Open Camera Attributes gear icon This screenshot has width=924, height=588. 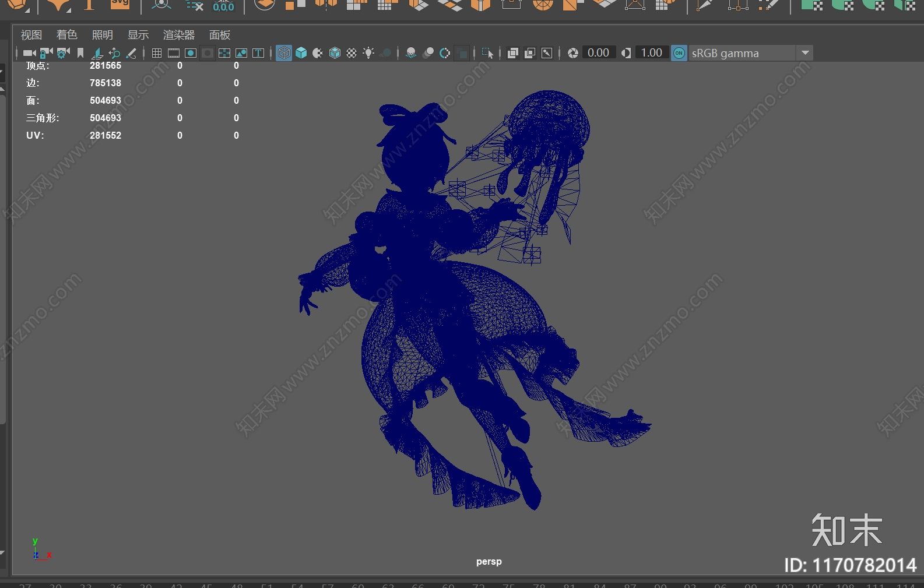tap(63, 53)
